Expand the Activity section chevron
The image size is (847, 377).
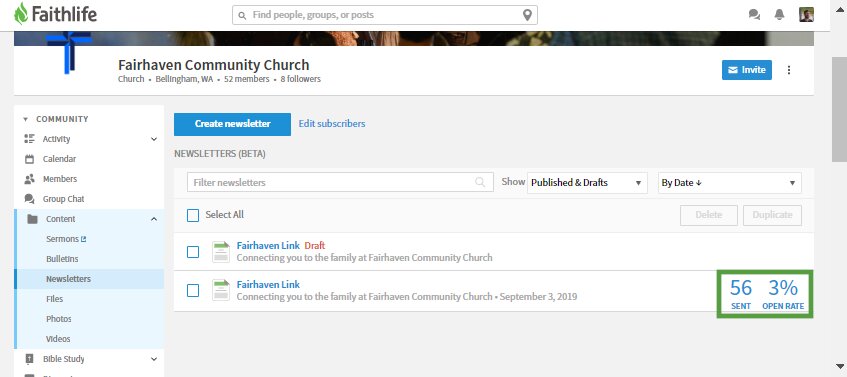[x=154, y=139]
